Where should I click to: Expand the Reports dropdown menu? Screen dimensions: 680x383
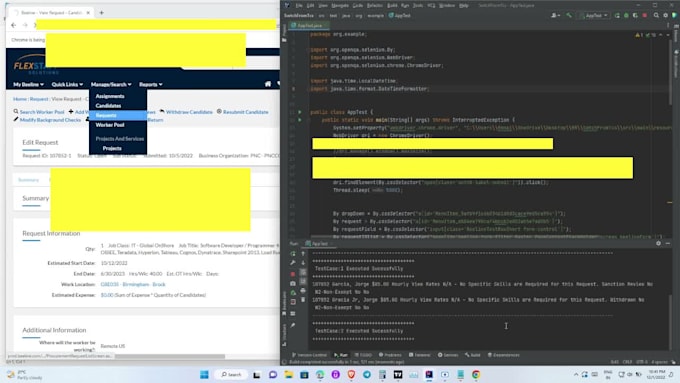150,85
